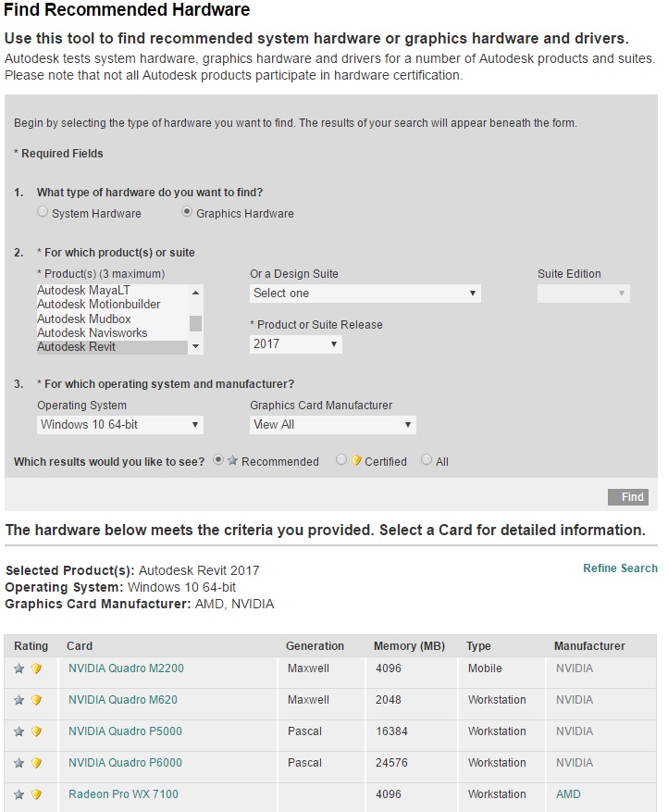Screen dimensions: 668x812
Task: Click the certified shield icon for Quadro M620
Action: 36,700
